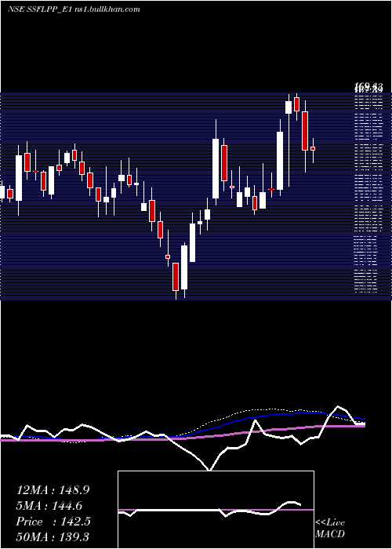Select the Price : 142.5 reading
Image resolution: width=392 pixels, height=549 pixels.
[53, 522]
